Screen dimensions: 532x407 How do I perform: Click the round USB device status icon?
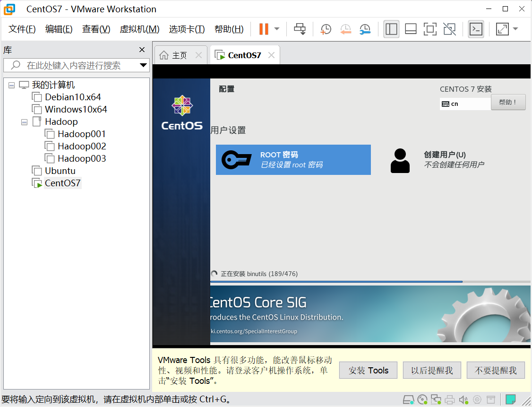[477, 399]
